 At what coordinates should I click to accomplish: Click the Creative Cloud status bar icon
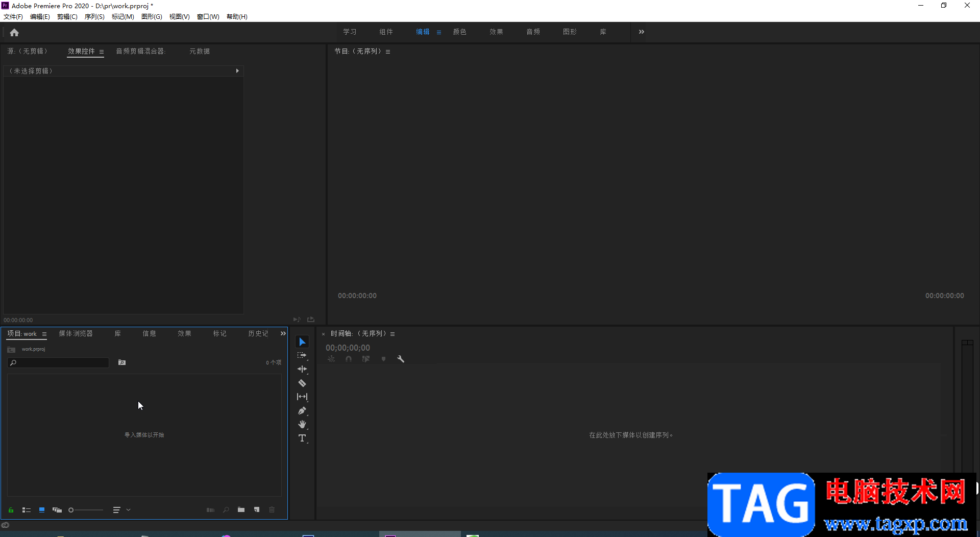pyautogui.click(x=5, y=525)
